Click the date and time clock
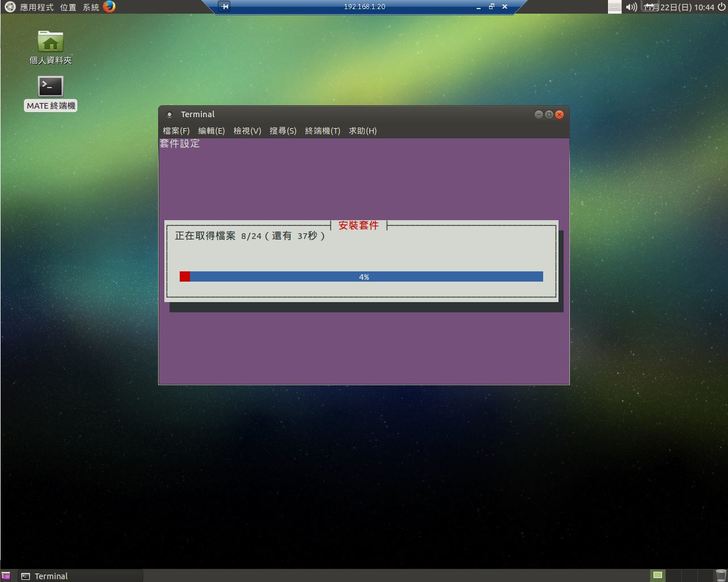This screenshot has height=582, width=728. [679, 7]
